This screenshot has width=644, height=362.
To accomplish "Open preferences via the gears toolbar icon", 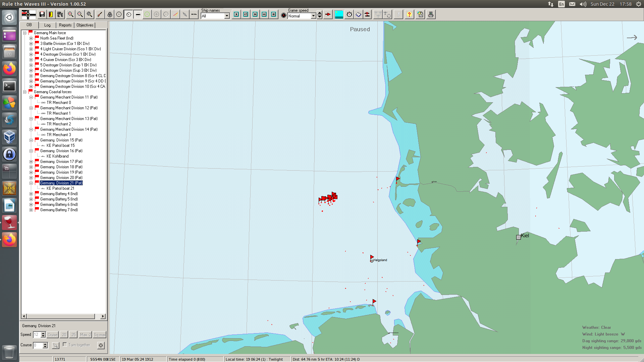I will coord(60,14).
